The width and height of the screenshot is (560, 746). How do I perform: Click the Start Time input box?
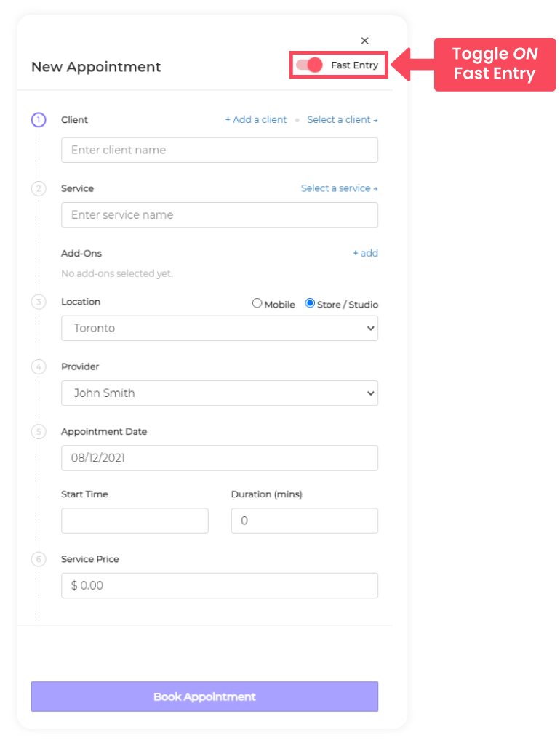point(135,521)
